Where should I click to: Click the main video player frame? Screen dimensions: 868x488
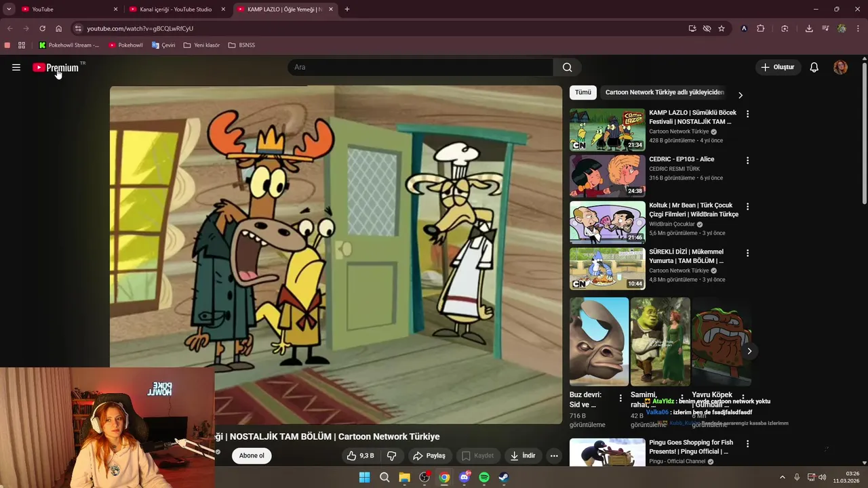point(336,254)
